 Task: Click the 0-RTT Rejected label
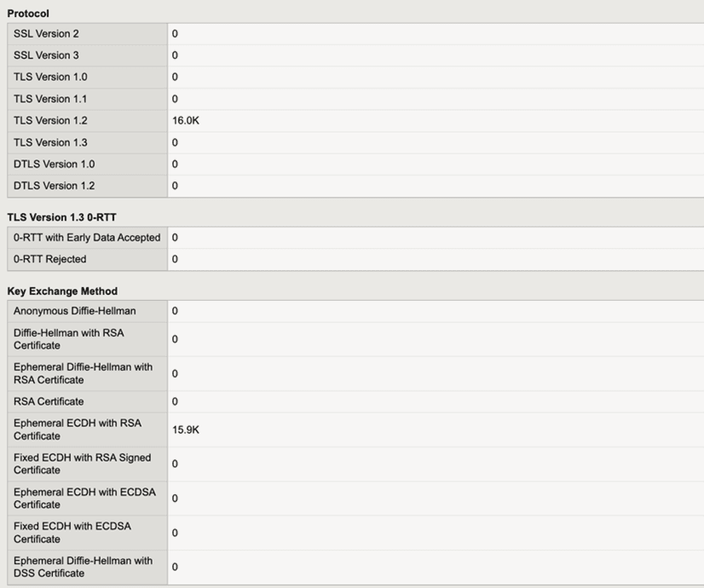49,259
